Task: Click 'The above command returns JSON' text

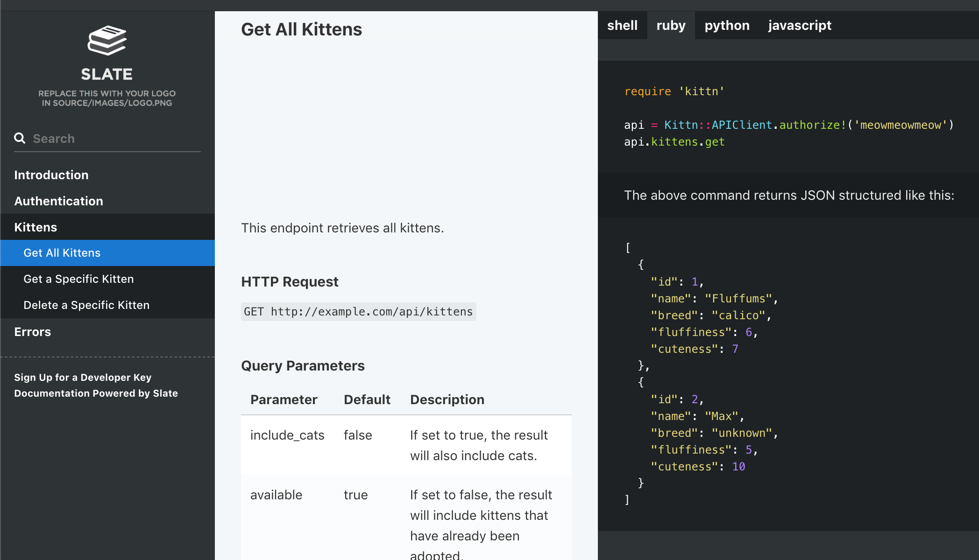Action: (789, 196)
